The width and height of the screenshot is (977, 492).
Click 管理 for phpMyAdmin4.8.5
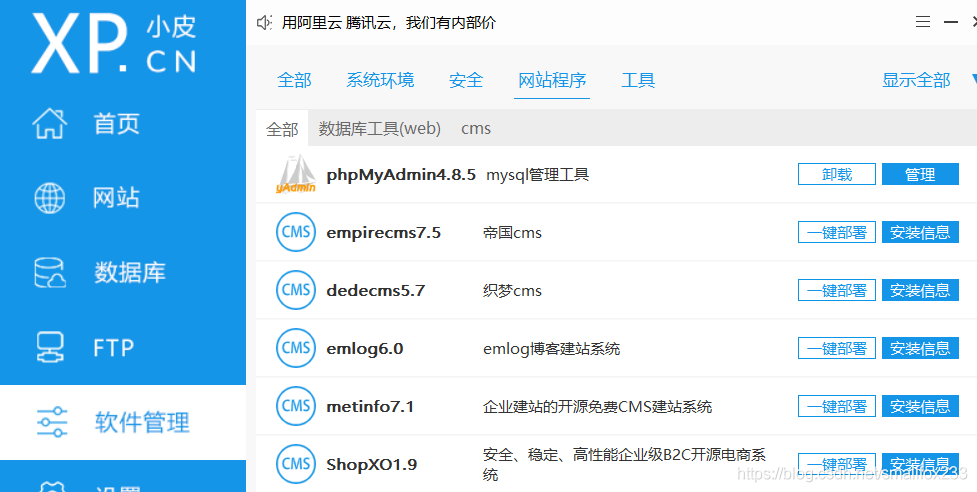[920, 174]
